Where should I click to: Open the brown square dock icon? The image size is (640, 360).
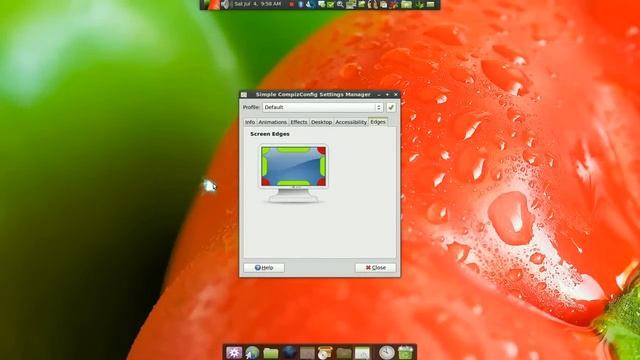(307, 353)
